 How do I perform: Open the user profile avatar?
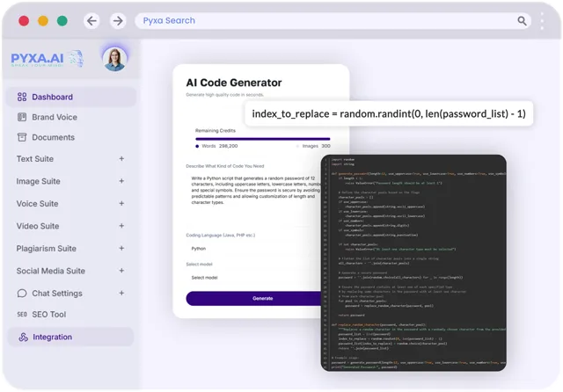(x=114, y=59)
